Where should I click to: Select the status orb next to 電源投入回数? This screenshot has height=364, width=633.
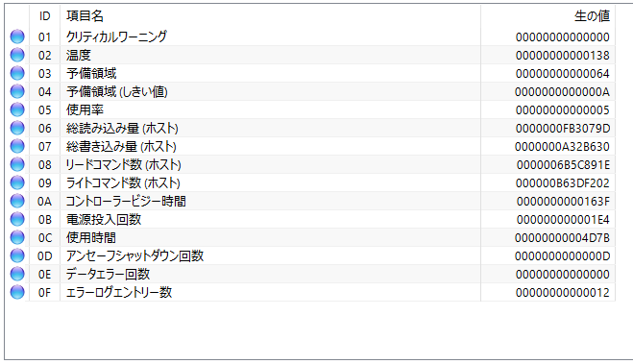coord(17,219)
